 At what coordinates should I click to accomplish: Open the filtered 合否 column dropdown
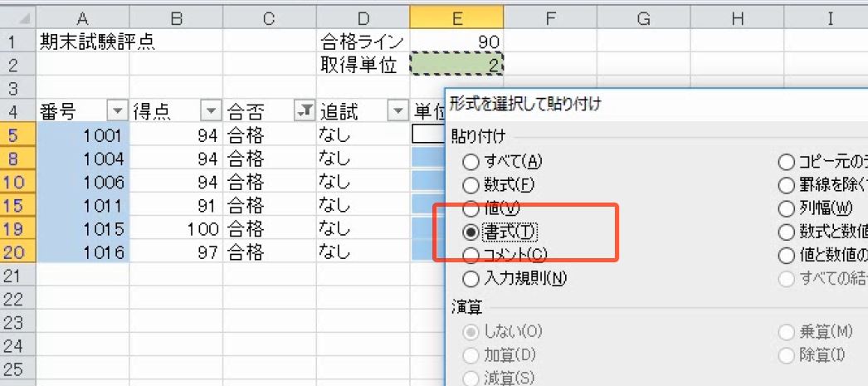click(x=304, y=112)
